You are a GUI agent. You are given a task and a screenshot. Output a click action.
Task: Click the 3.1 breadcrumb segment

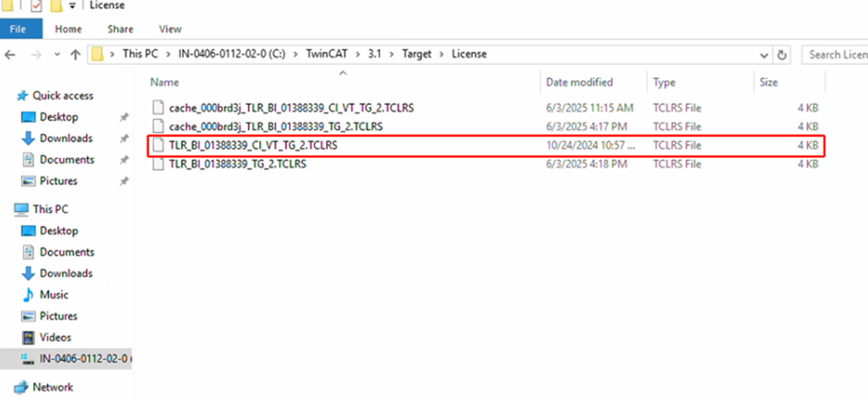click(375, 54)
